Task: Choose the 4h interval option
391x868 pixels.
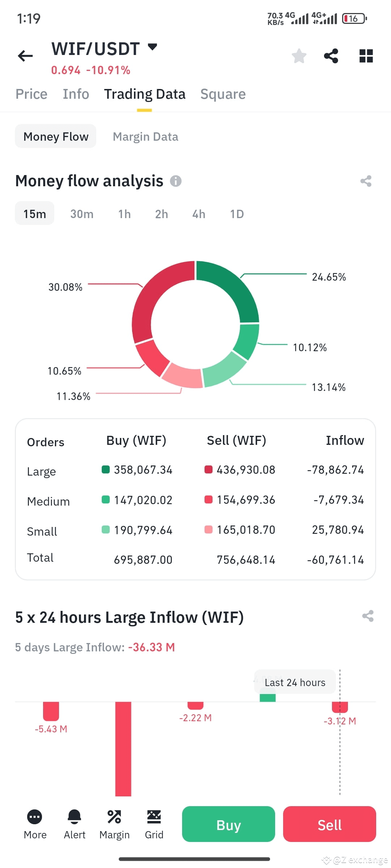Action: pyautogui.click(x=198, y=214)
